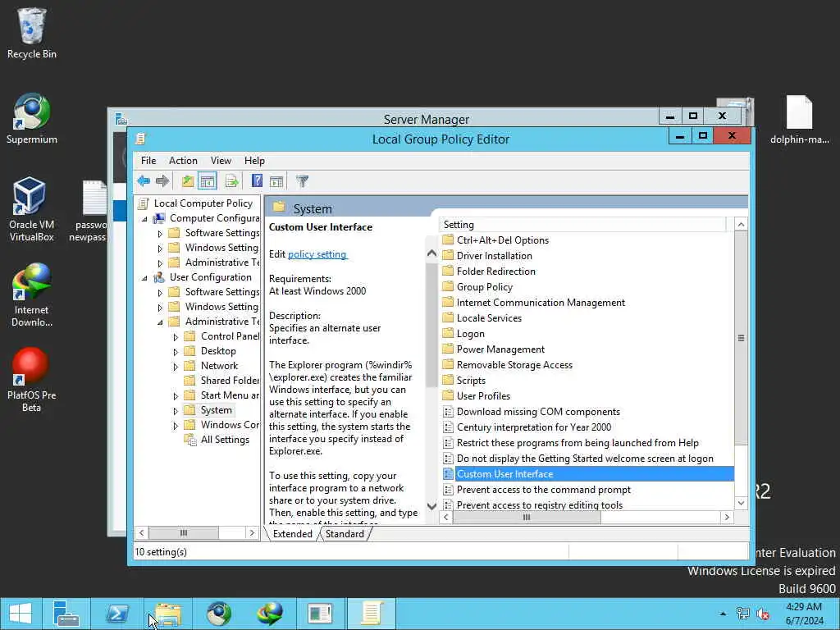Open the Supermium desktop shortcut
840x630 pixels.
(x=32, y=118)
